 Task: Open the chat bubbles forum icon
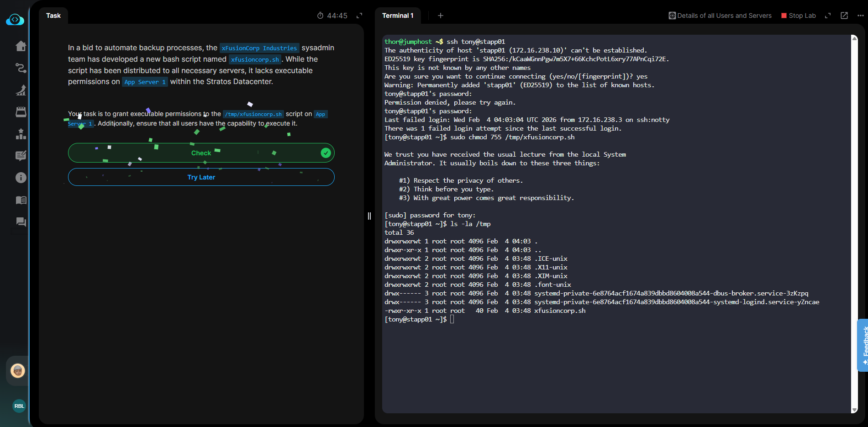pos(21,222)
